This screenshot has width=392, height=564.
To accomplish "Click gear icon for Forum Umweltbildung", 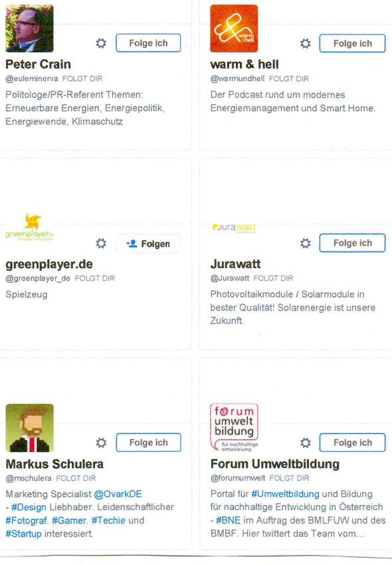I will click(306, 443).
